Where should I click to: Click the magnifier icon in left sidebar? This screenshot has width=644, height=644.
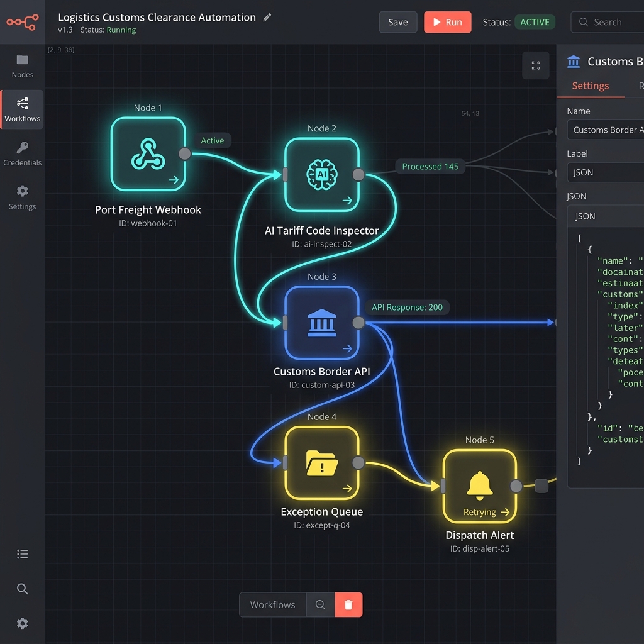(x=23, y=589)
